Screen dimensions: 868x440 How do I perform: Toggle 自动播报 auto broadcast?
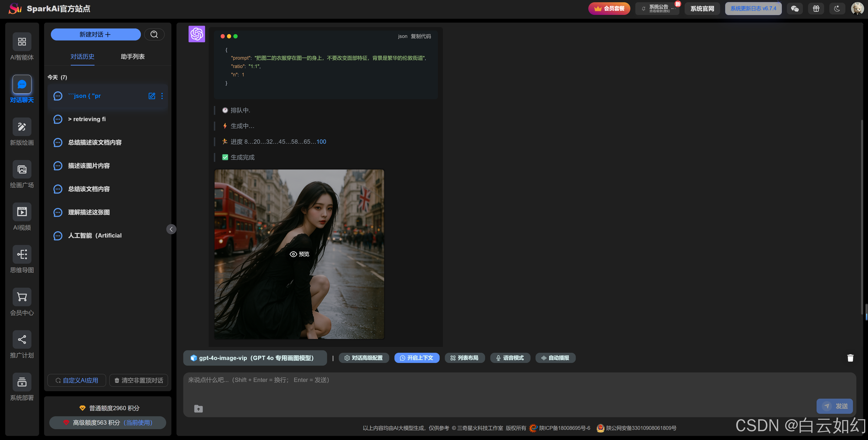pos(555,358)
